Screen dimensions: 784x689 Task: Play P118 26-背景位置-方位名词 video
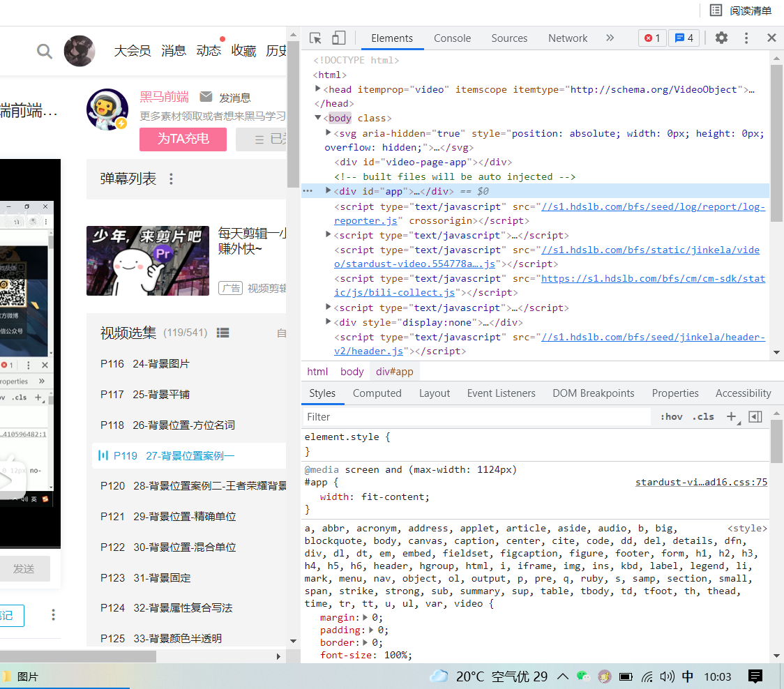167,425
